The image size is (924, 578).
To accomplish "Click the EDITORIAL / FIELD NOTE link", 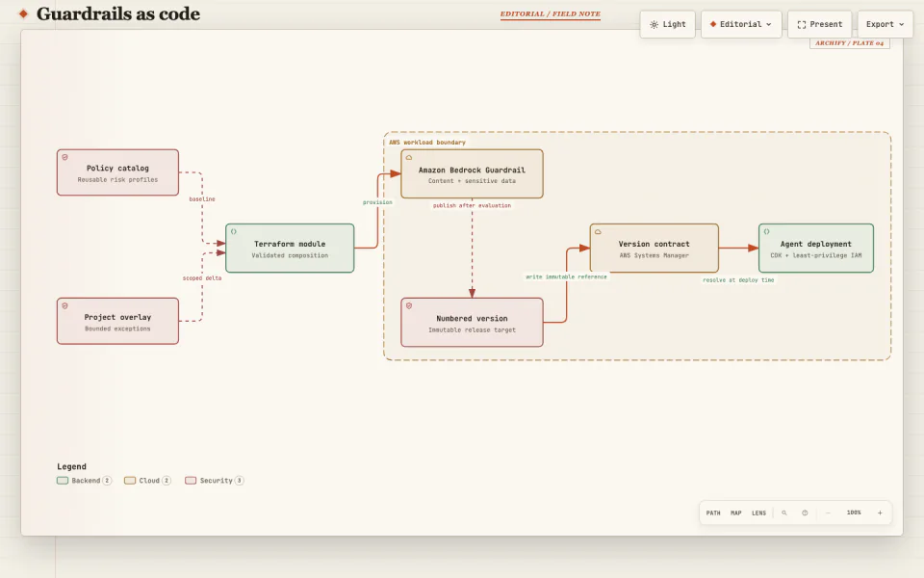I will click(551, 14).
